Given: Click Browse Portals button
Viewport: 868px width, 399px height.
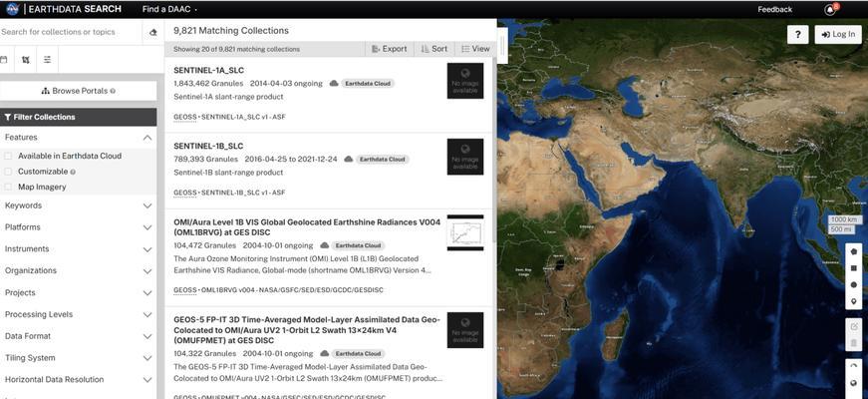Looking at the screenshot, I should [78, 91].
